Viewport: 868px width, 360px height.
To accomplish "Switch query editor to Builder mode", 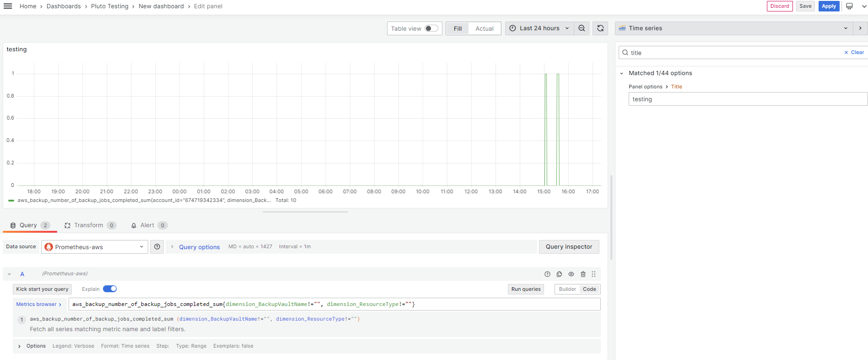I will (567, 289).
